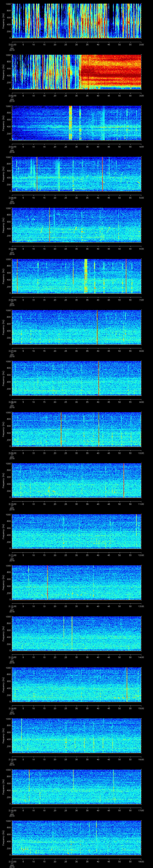
Task: Click the '2:12:00' start time label
Action: pos(12,606)
